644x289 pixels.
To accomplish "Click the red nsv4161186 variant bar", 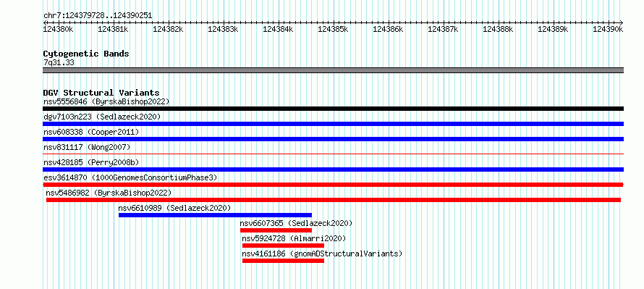I will [283, 261].
